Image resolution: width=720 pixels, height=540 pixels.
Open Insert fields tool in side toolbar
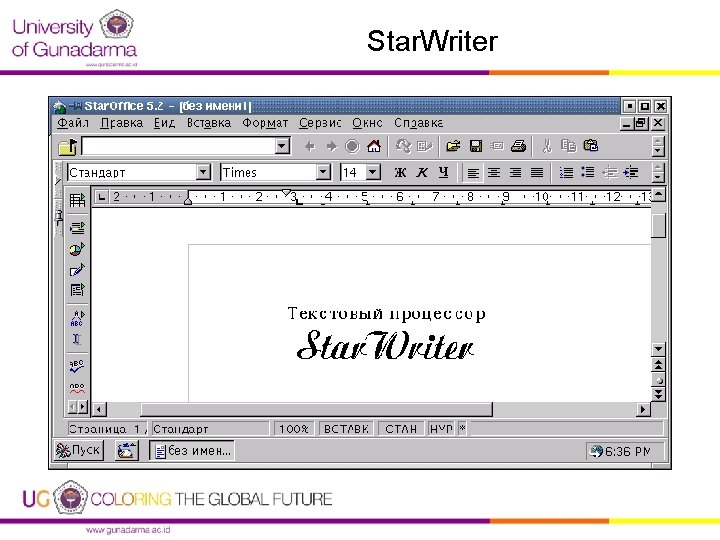77,228
